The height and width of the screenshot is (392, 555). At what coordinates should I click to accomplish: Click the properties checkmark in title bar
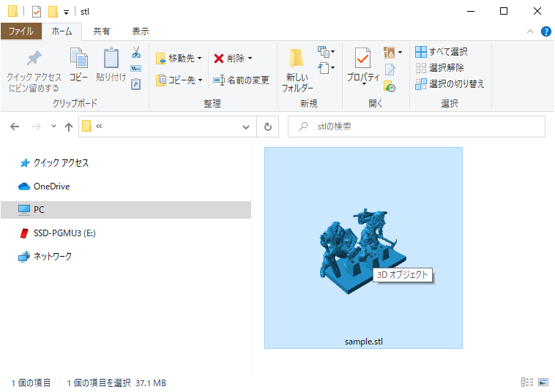tap(37, 12)
